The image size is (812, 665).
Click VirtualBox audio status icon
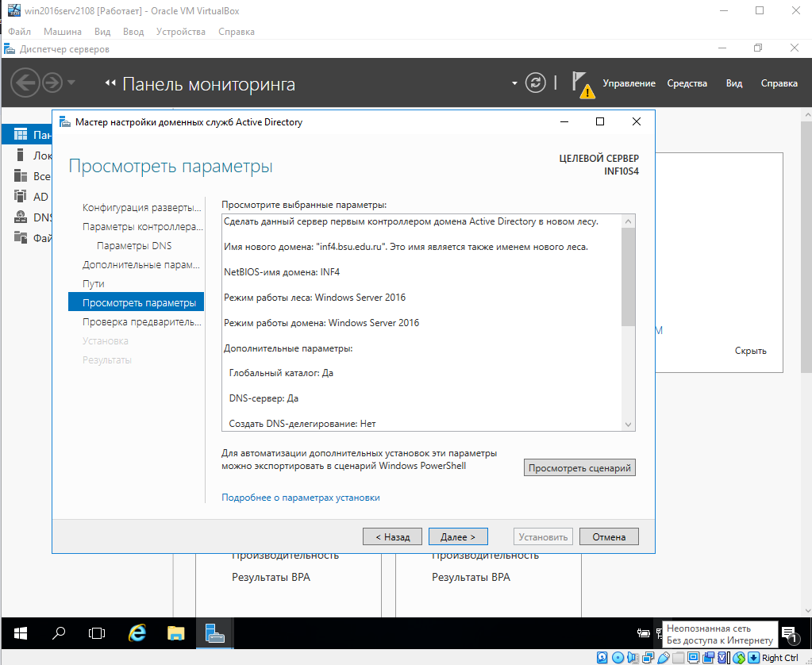coord(633,658)
